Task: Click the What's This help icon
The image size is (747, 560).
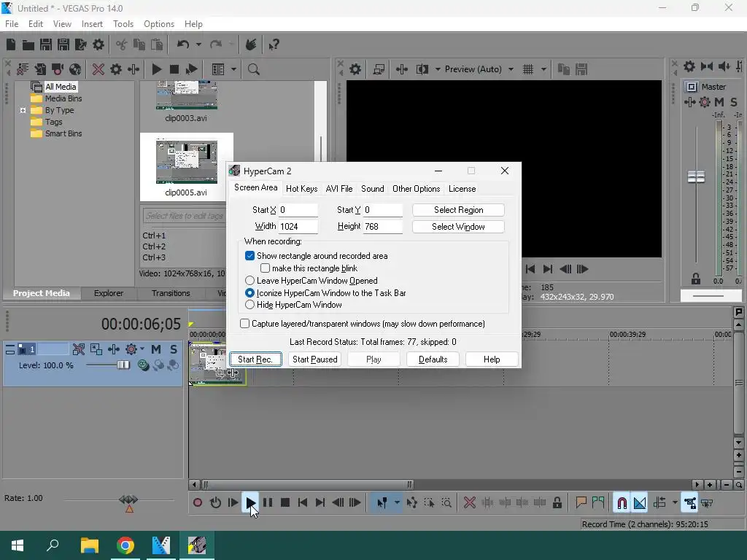Action: point(274,44)
